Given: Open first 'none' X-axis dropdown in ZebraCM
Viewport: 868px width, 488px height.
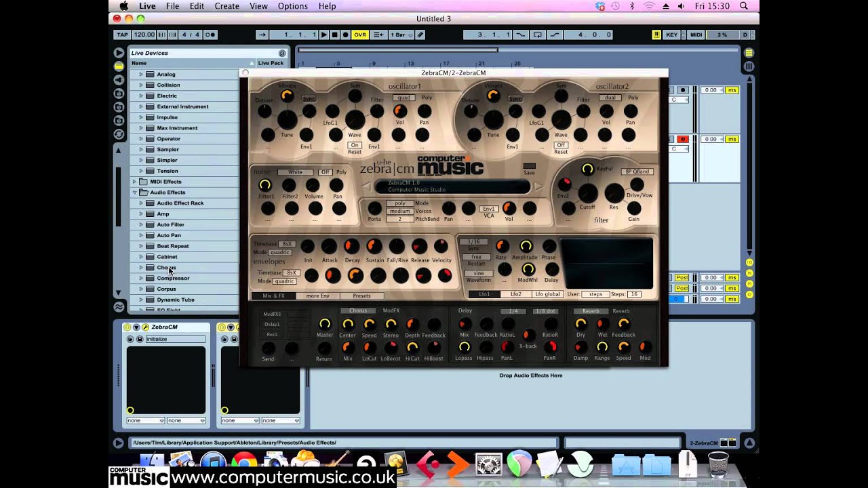Looking at the screenshot, I should [146, 421].
